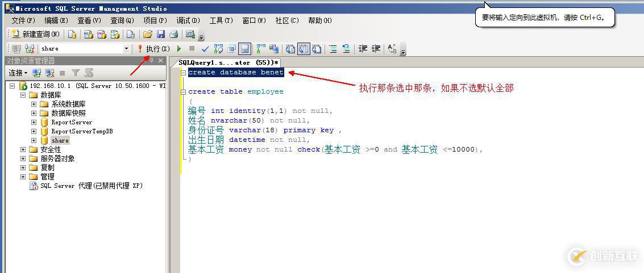The height and width of the screenshot is (273, 644).
Task: Select SQL Server 代理 in the tree
Action: click(91, 186)
